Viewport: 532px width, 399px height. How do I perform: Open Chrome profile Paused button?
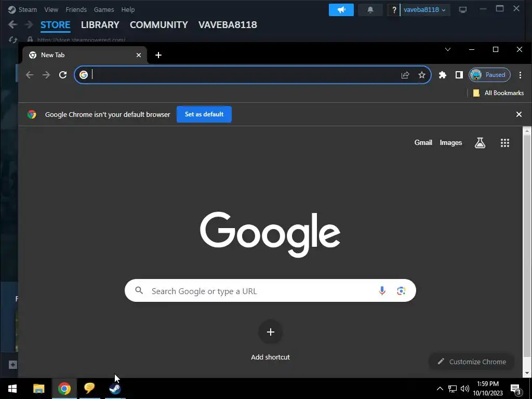(489, 75)
